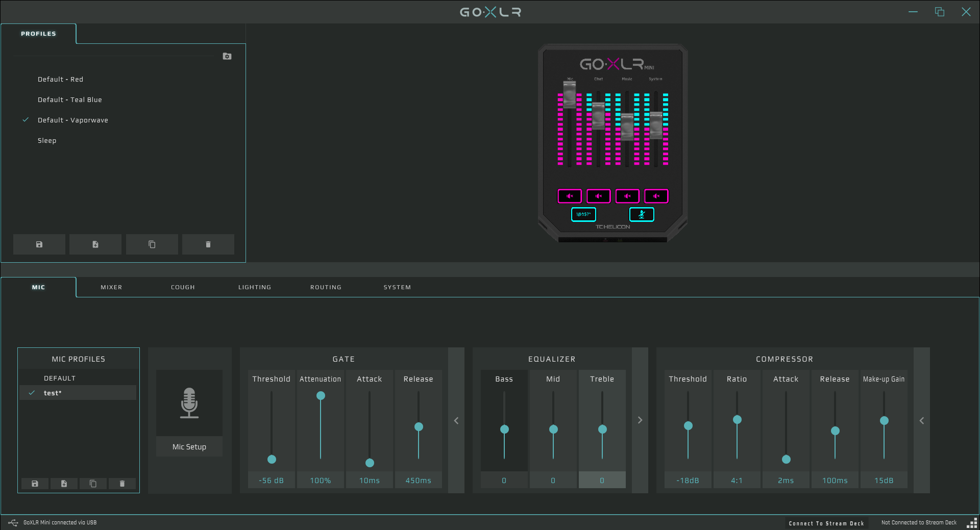Collapse the Gate panel with its arrow
Screen dimensions: 980x530
456,420
